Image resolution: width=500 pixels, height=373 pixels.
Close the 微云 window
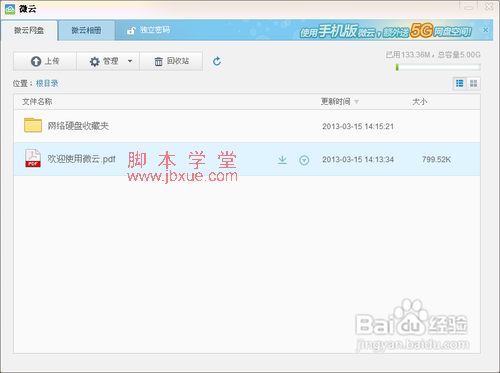point(489,7)
